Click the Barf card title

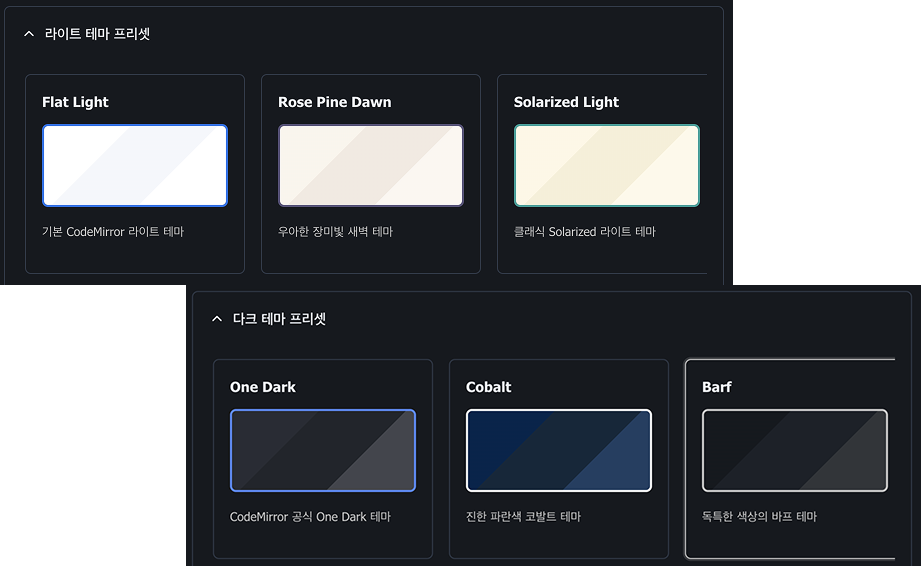tap(717, 387)
